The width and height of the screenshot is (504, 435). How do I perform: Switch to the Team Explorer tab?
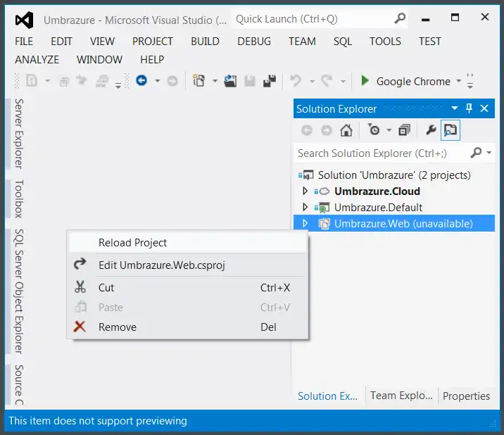[401, 396]
